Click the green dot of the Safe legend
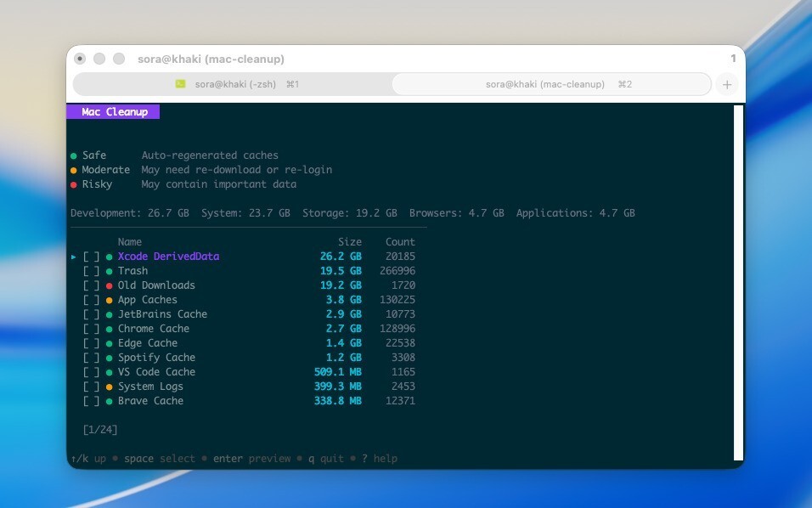The image size is (812, 508). point(74,155)
